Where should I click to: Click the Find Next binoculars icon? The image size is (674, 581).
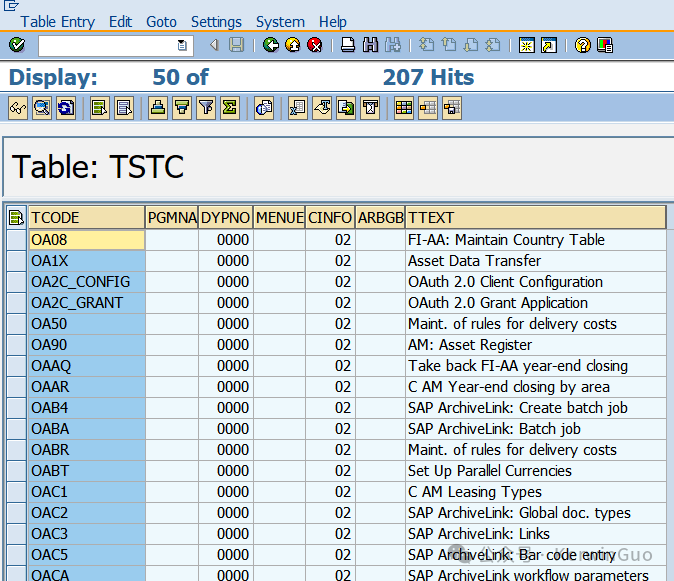point(392,45)
